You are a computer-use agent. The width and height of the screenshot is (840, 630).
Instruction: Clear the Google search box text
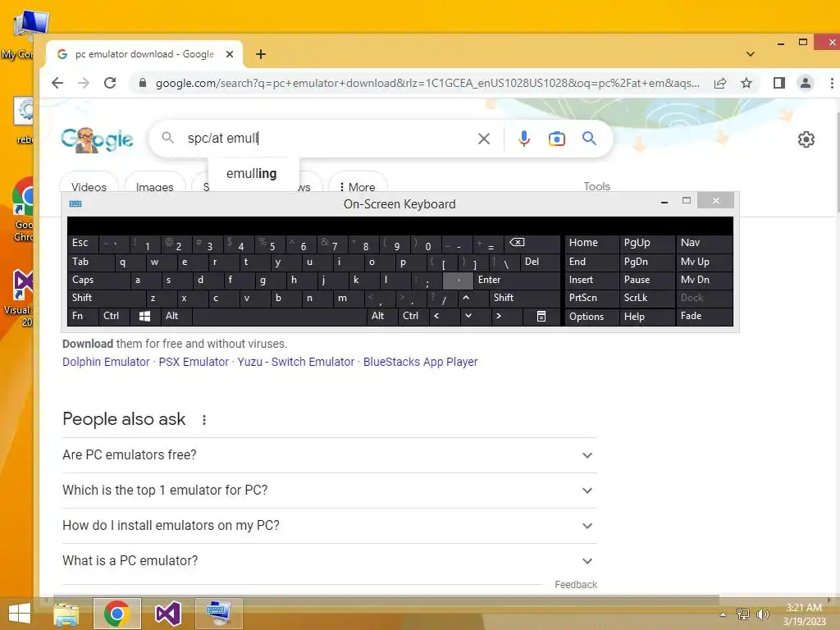point(484,139)
